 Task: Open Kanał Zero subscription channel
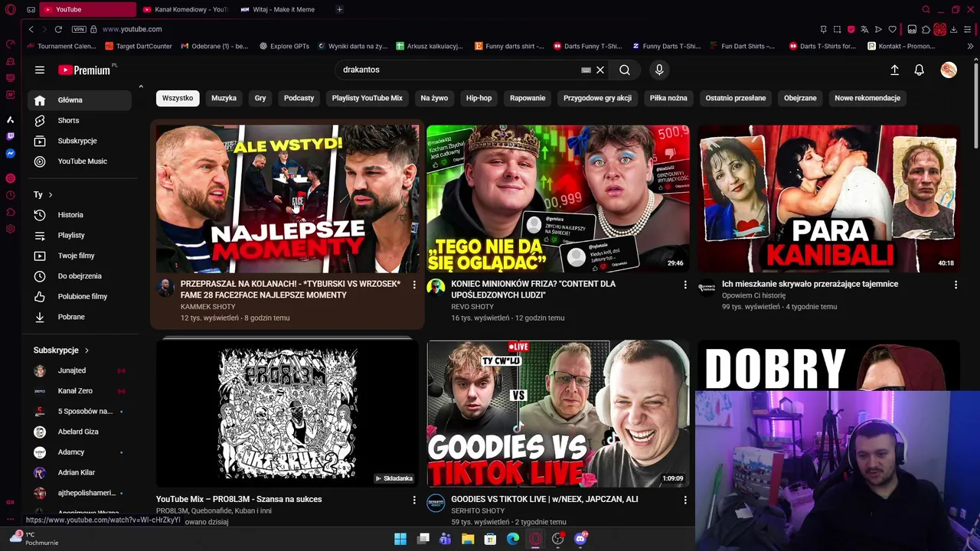tap(80, 391)
